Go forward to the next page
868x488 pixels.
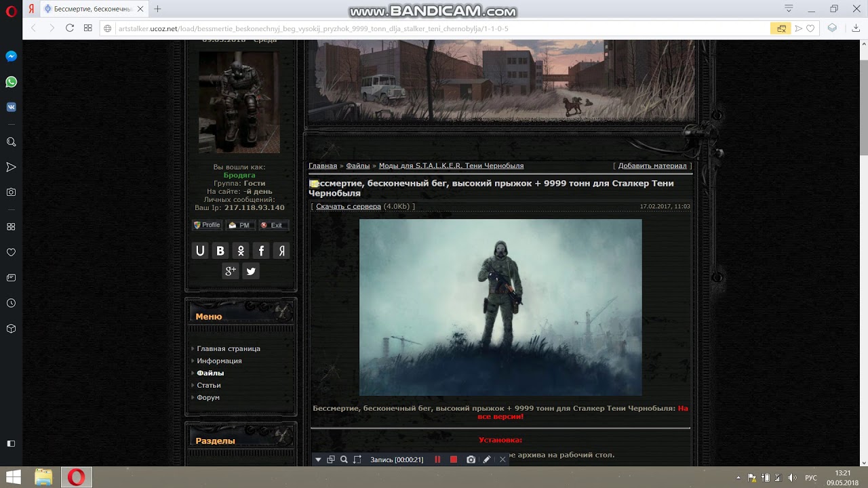(52, 28)
